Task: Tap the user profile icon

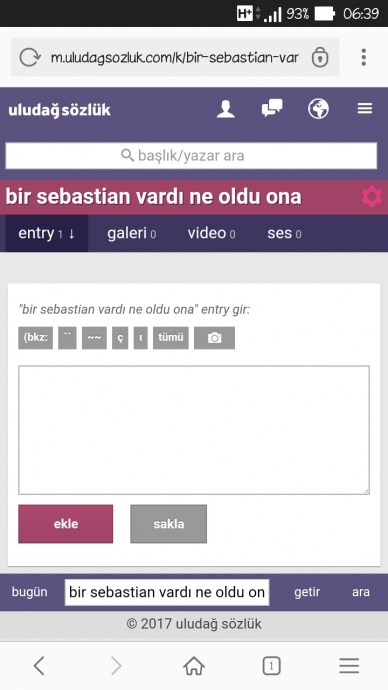Action: (x=226, y=109)
